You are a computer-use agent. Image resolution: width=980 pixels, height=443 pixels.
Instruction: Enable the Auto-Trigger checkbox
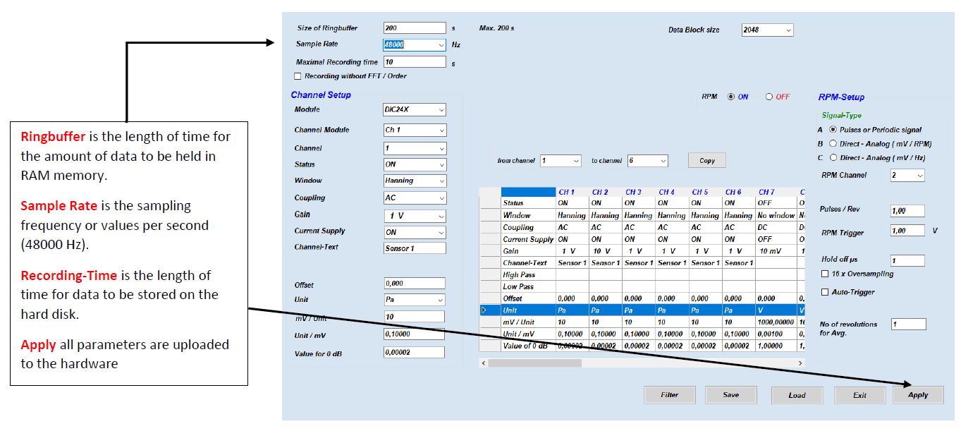[x=823, y=291]
